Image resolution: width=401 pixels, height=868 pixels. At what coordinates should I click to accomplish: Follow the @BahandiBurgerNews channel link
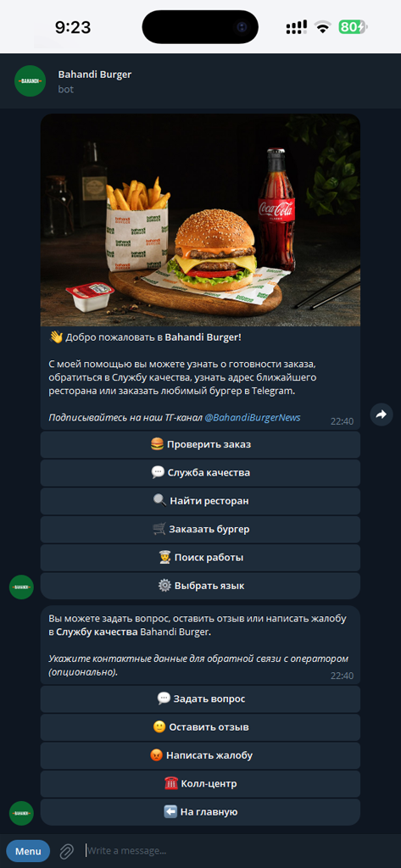click(x=253, y=417)
